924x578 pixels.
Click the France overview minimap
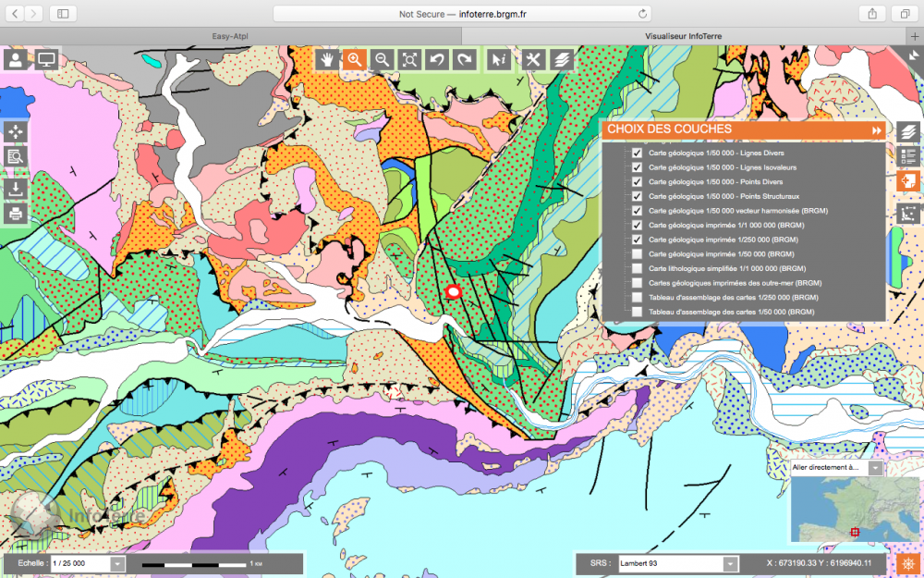(837, 510)
